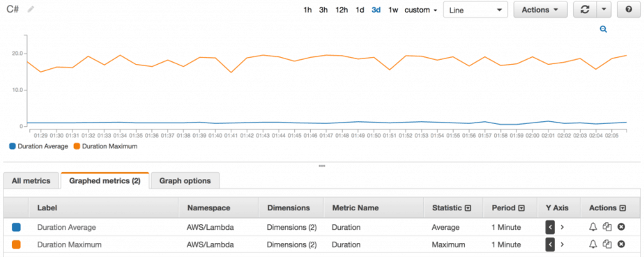Click the refresh graph icon
644x257 pixels.
[x=585, y=10]
